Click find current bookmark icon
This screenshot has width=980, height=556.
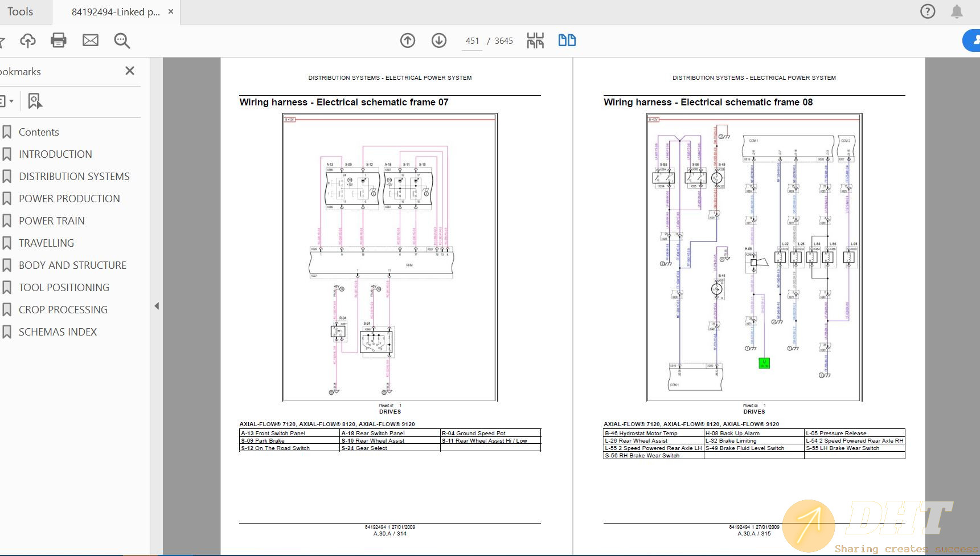(x=35, y=101)
